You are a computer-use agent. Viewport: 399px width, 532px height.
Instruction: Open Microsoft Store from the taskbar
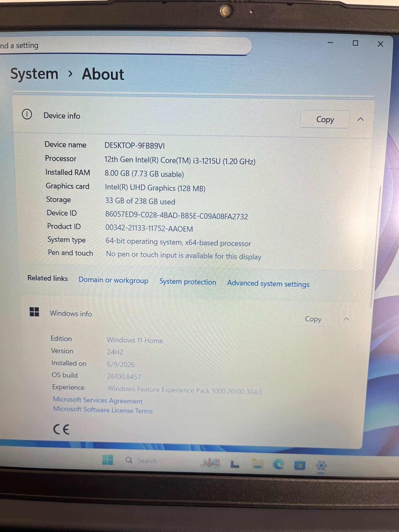click(300, 465)
